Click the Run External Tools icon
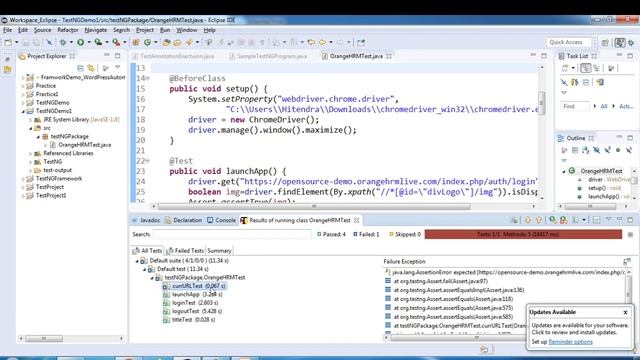The height and width of the screenshot is (360, 640). (x=116, y=42)
